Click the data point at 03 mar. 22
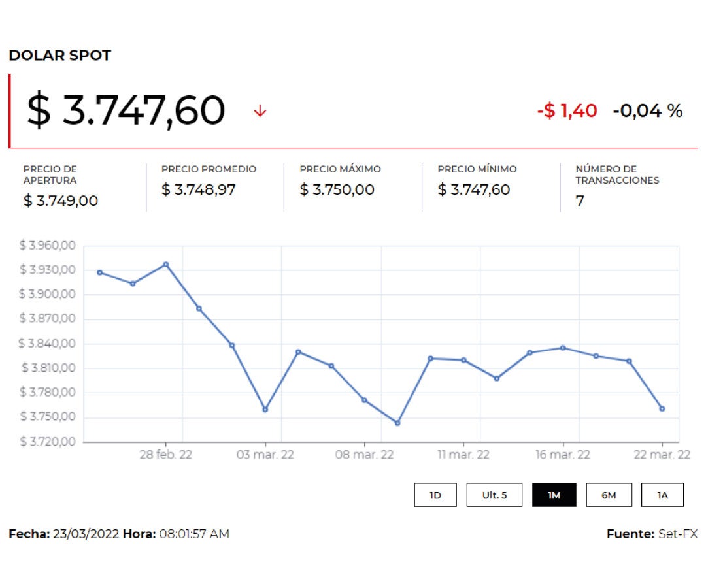 pos(265,410)
